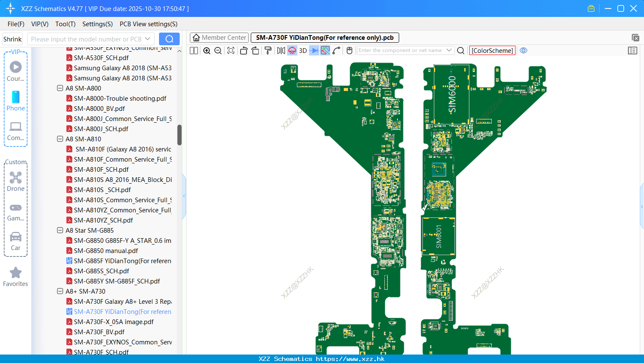Open the VIP(V) menu
Image resolution: width=644 pixels, height=363 pixels.
(x=40, y=24)
